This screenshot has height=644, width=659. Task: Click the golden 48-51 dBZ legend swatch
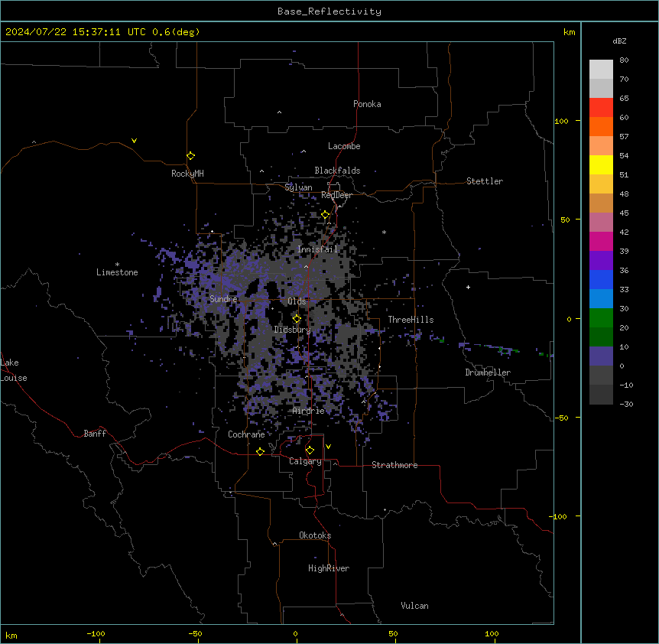click(x=601, y=184)
